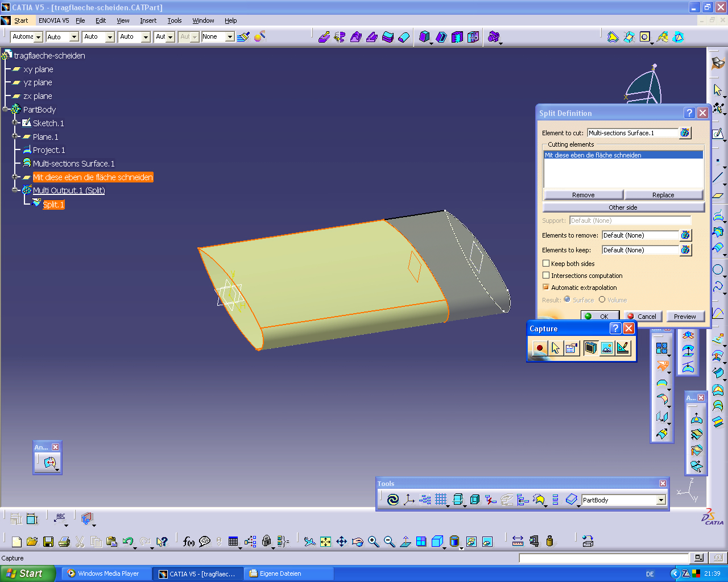Select Multi-sections Surface.1 in tree
728x582 pixels.
pos(73,164)
